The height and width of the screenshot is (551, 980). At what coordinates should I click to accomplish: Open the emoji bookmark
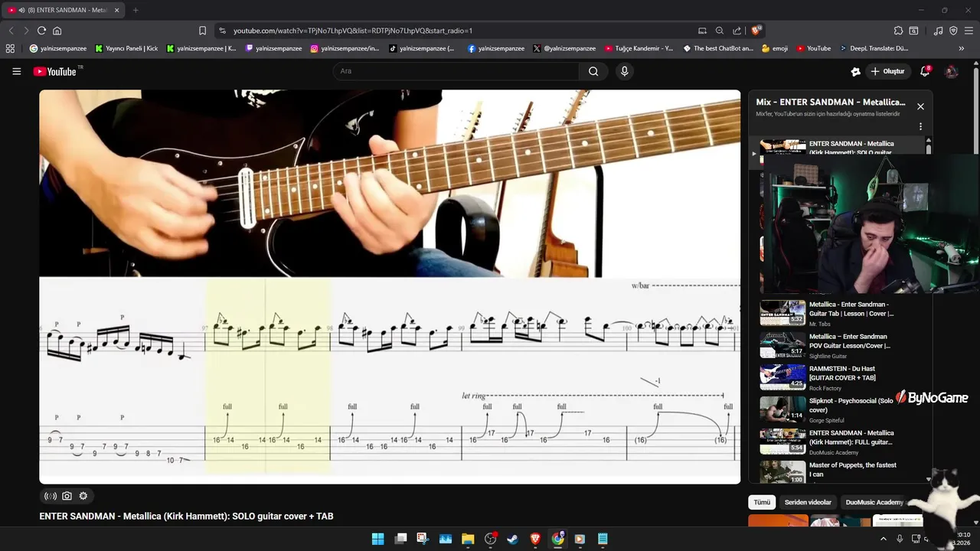[x=775, y=48]
